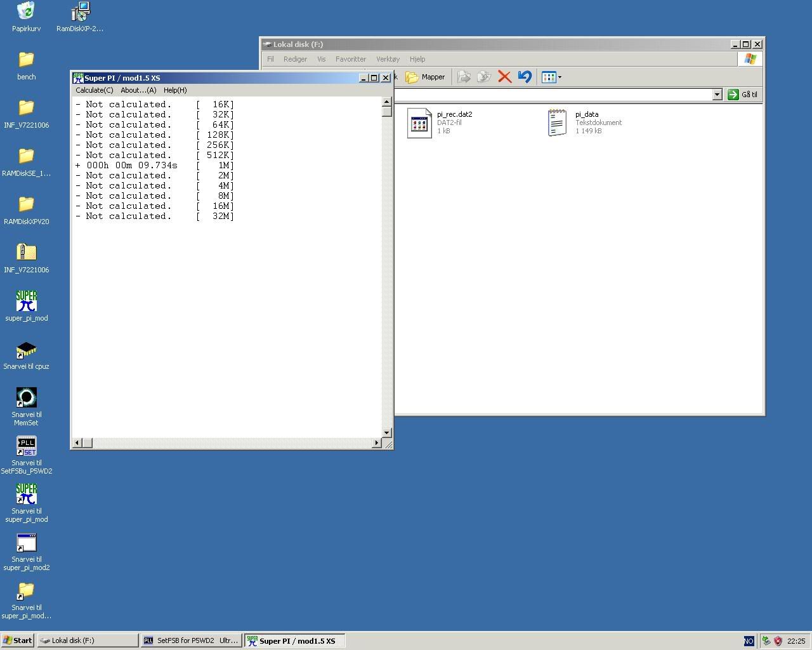Image resolution: width=812 pixels, height=650 pixels.
Task: Click Super PI vertical scrollbar up arrow
Action: pos(386,102)
